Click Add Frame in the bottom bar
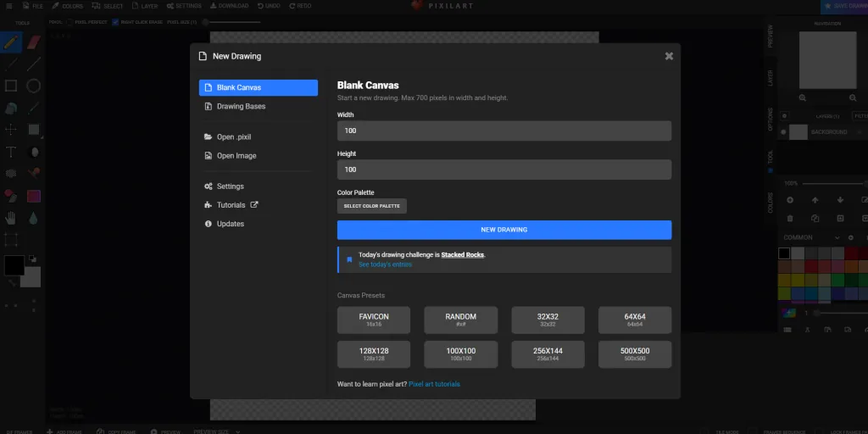 coord(64,431)
